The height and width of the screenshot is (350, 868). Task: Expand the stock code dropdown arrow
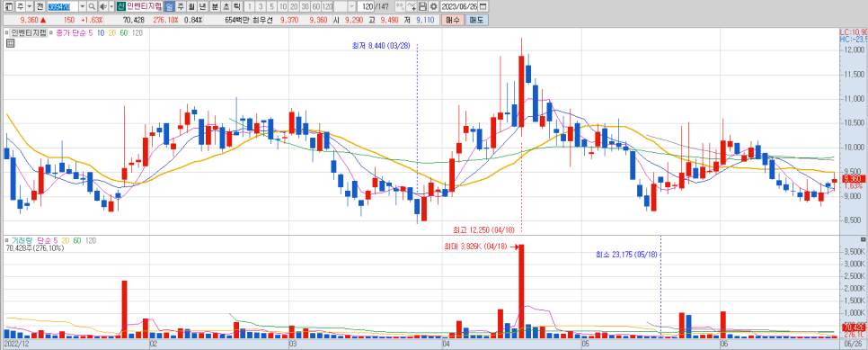click(83, 6)
